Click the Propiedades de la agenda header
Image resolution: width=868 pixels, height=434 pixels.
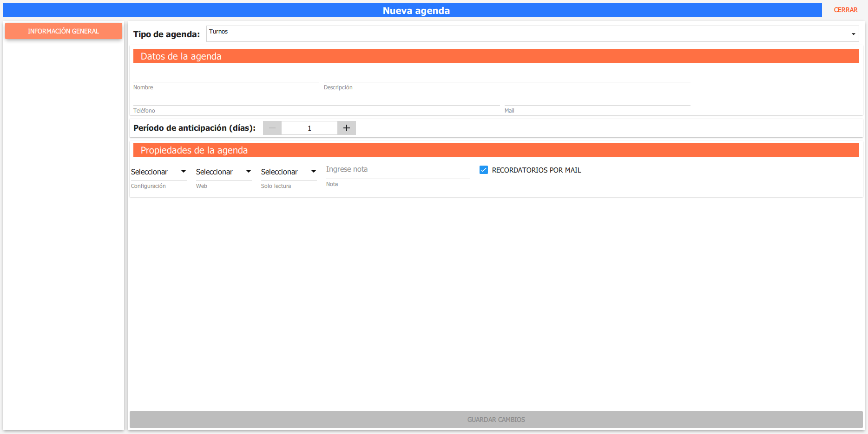point(496,150)
